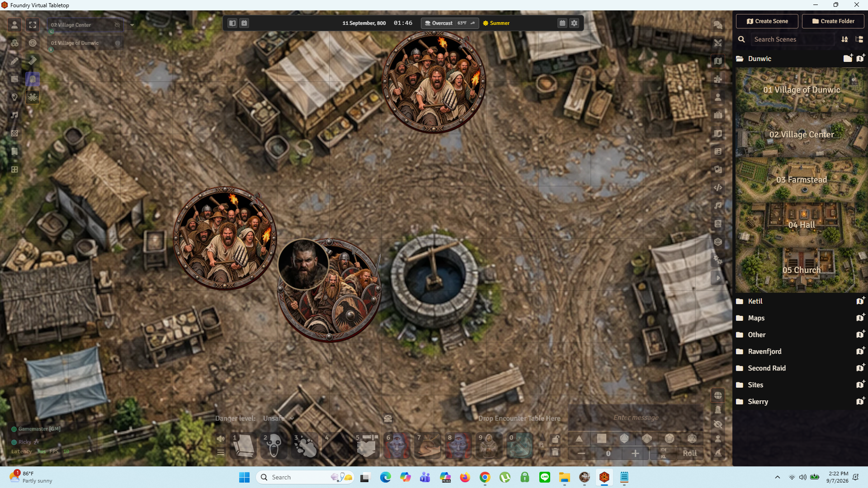The height and width of the screenshot is (488, 868).
Task: Open the Rollable Tables sidebar tab
Action: 718,151
